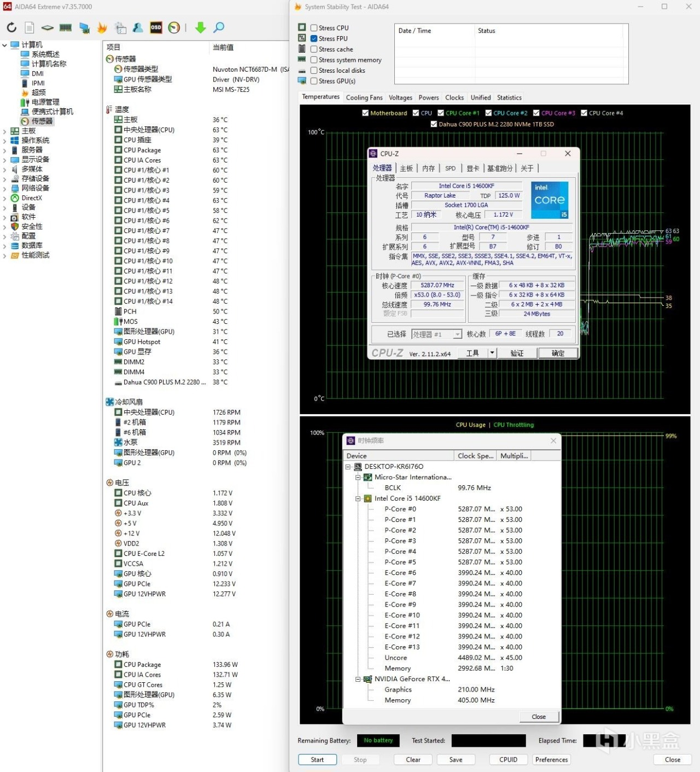700x772 pixels.
Task: Collapse the 计算机 tree node
Action: point(4,45)
